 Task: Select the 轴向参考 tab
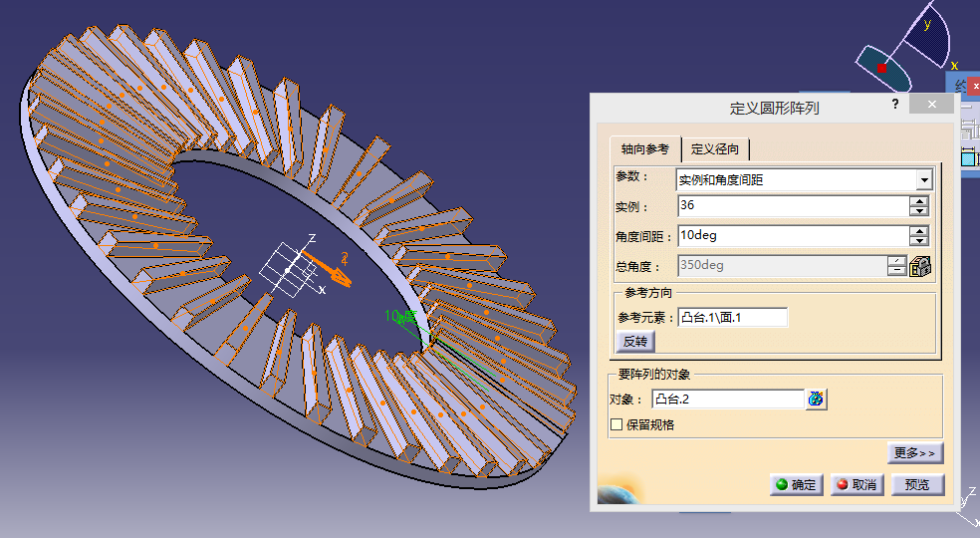coord(644,149)
